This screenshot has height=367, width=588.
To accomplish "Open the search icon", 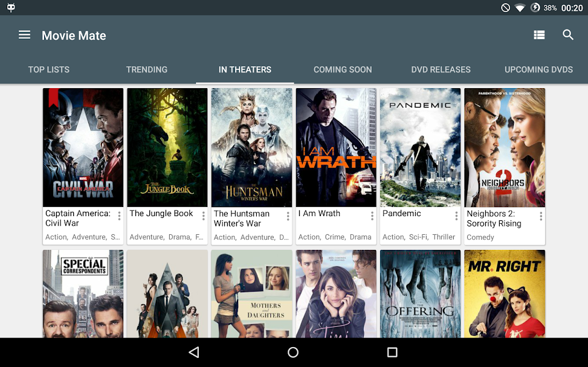I will tap(568, 35).
